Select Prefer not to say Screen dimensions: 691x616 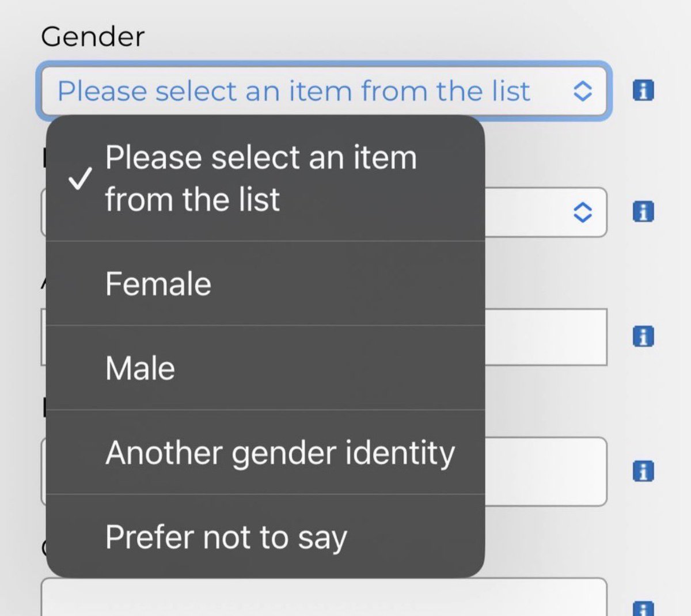point(265,537)
